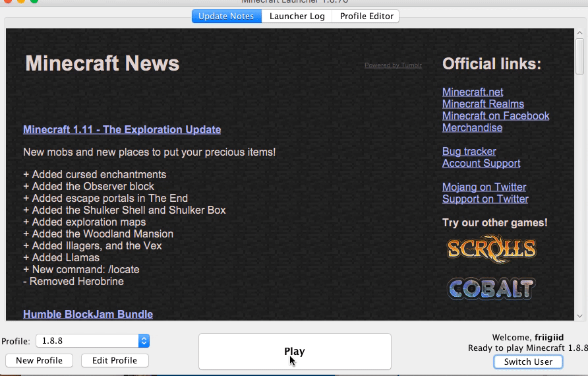Click the '+ New command: /locate' line

click(x=81, y=270)
